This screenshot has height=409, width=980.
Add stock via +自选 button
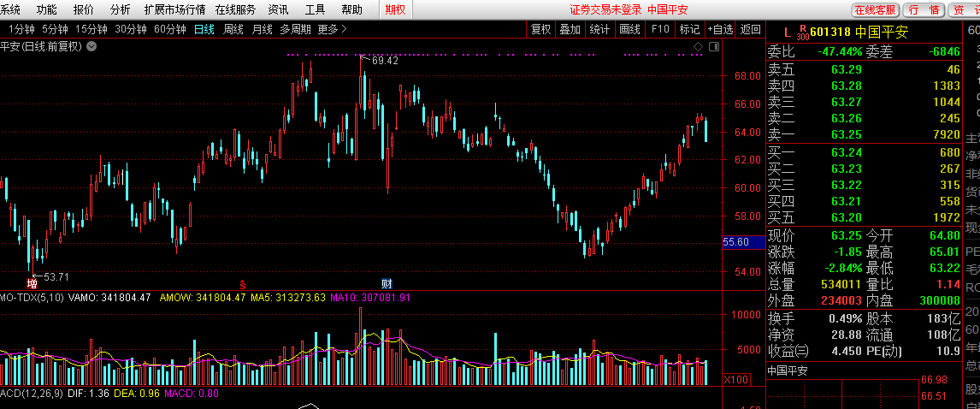(x=721, y=29)
